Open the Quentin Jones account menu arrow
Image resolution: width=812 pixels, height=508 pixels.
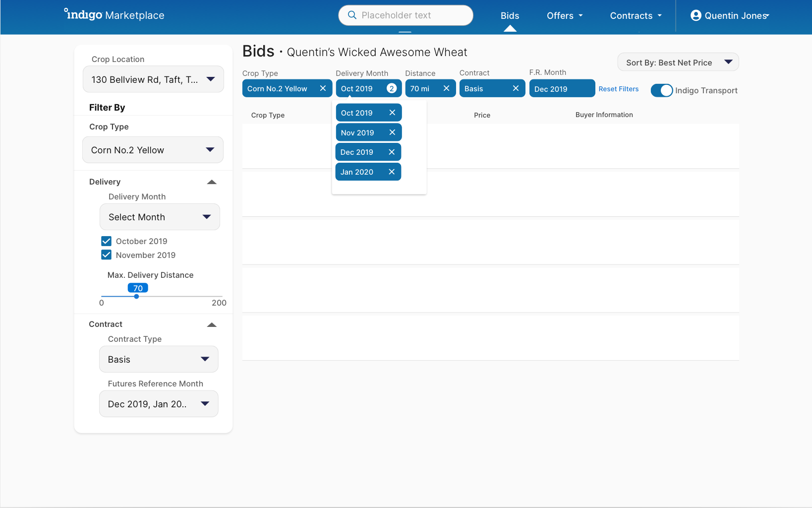coord(767,16)
